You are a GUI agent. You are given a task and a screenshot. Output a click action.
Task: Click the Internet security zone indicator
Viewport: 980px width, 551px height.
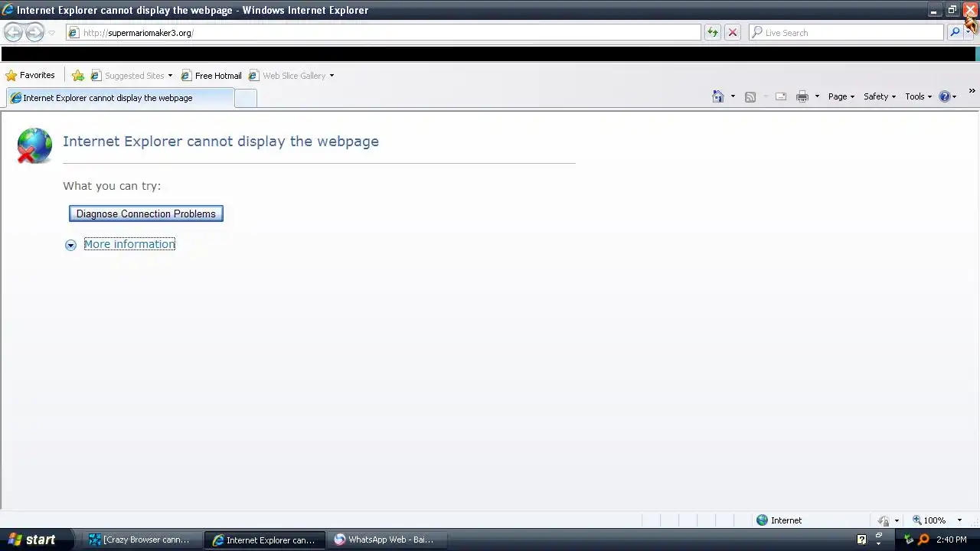pos(779,520)
